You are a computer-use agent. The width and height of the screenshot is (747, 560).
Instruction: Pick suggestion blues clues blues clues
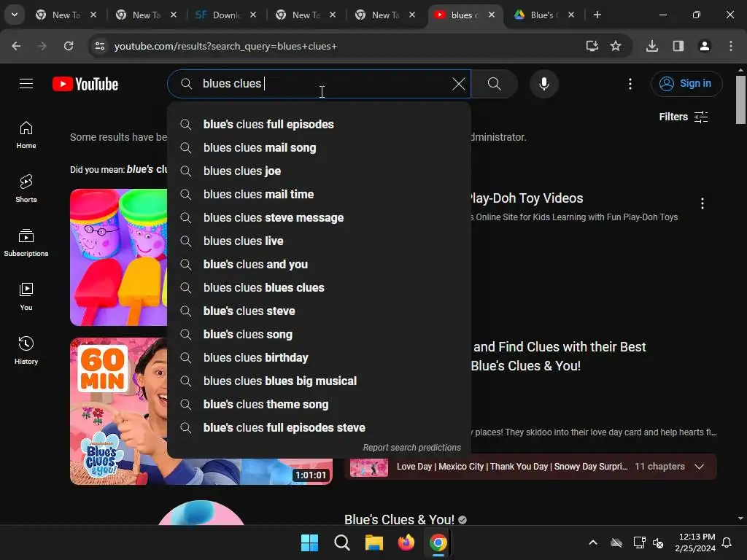319,287
